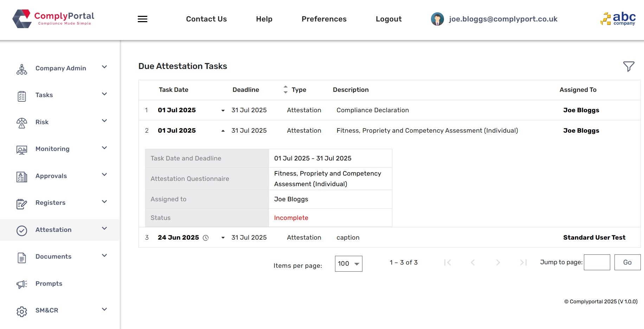This screenshot has height=329, width=644.
Task: Open the Preferences menu item
Action: 324,19
